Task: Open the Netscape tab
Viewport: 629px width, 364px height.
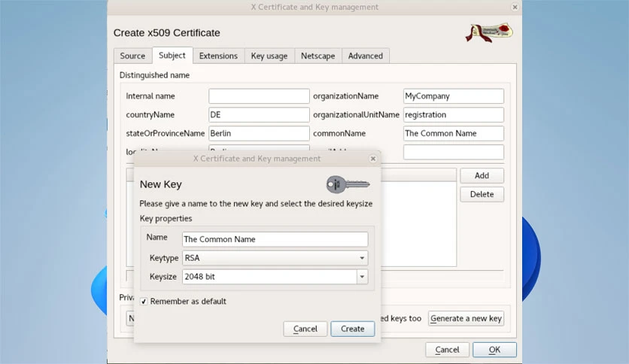Action: tap(318, 56)
